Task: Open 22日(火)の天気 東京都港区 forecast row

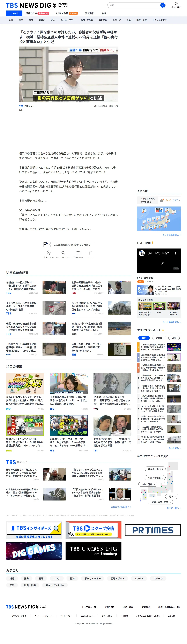Action: click(159, 200)
